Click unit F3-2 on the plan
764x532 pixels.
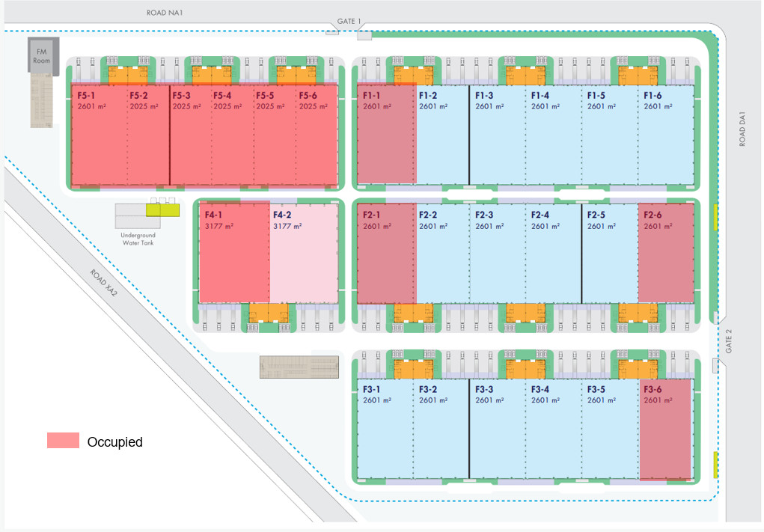pos(441,429)
